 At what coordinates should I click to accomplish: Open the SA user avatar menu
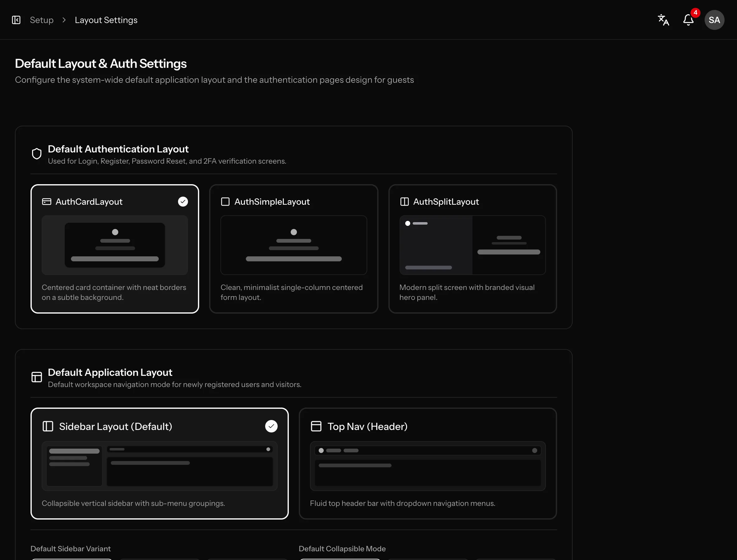(x=714, y=20)
